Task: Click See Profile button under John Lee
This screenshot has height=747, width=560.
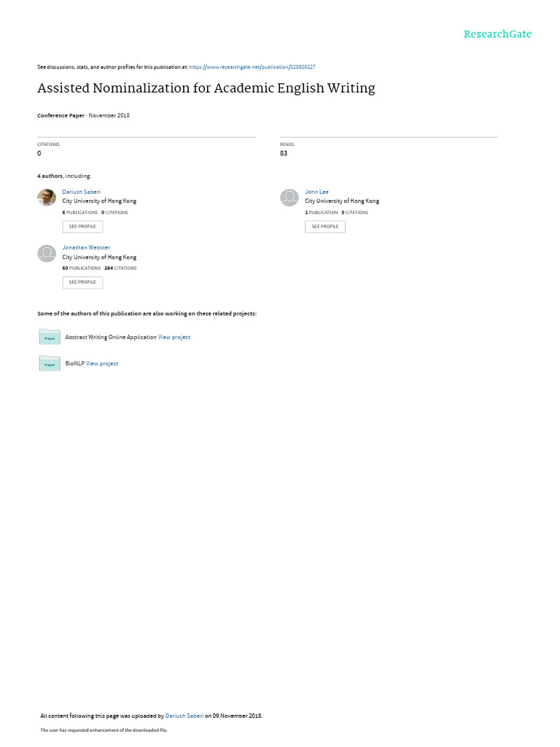Action: (325, 227)
